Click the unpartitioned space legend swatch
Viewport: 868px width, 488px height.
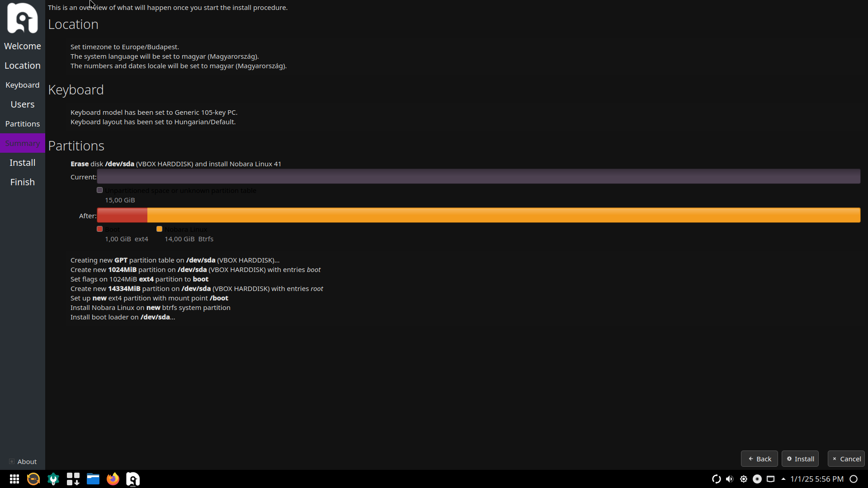click(100, 190)
